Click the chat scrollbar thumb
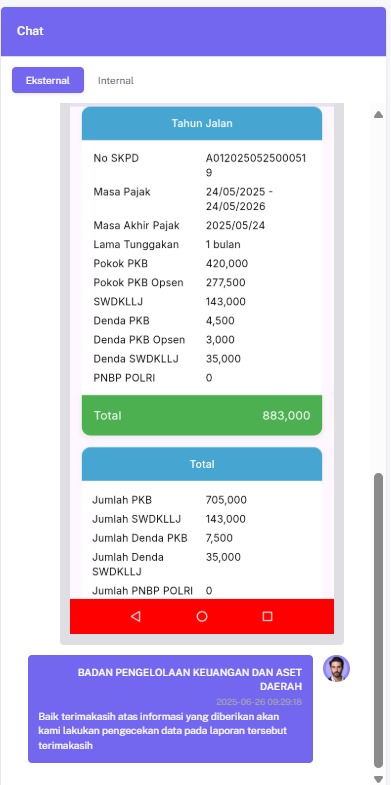The height and width of the screenshot is (785, 391). [x=378, y=620]
